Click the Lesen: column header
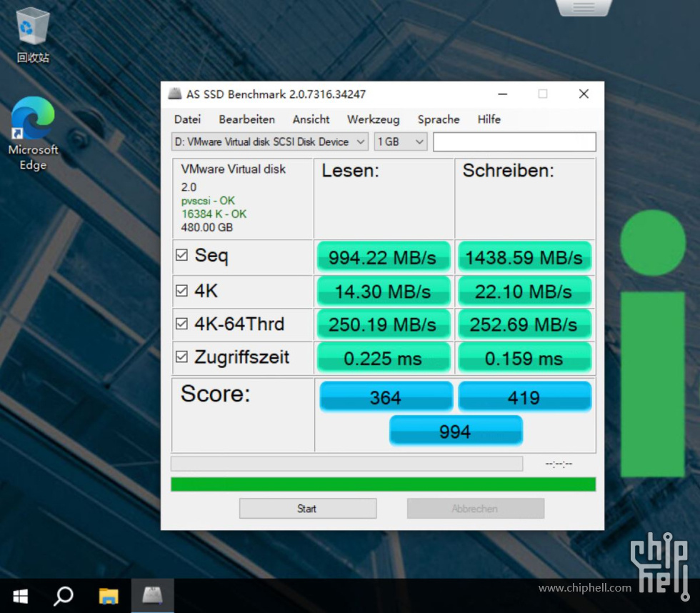 click(x=351, y=171)
